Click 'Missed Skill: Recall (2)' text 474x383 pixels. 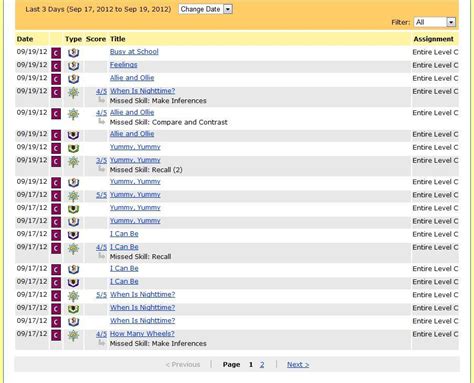[x=146, y=170]
